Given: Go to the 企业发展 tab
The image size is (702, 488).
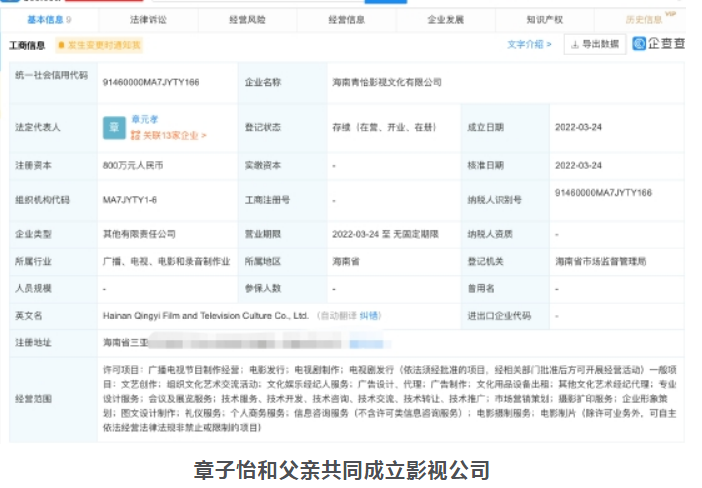Looking at the screenshot, I should pyautogui.click(x=447, y=19).
